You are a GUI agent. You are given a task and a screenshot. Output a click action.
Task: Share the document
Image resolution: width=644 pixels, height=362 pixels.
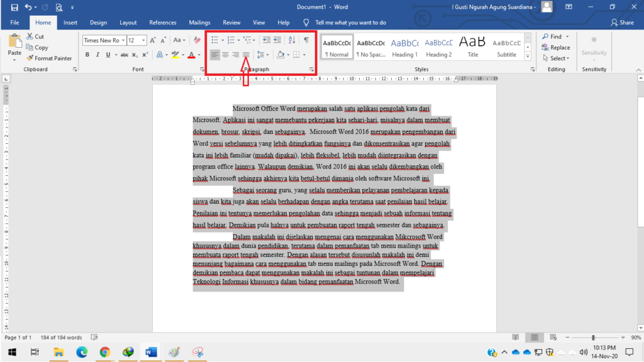[x=622, y=23]
